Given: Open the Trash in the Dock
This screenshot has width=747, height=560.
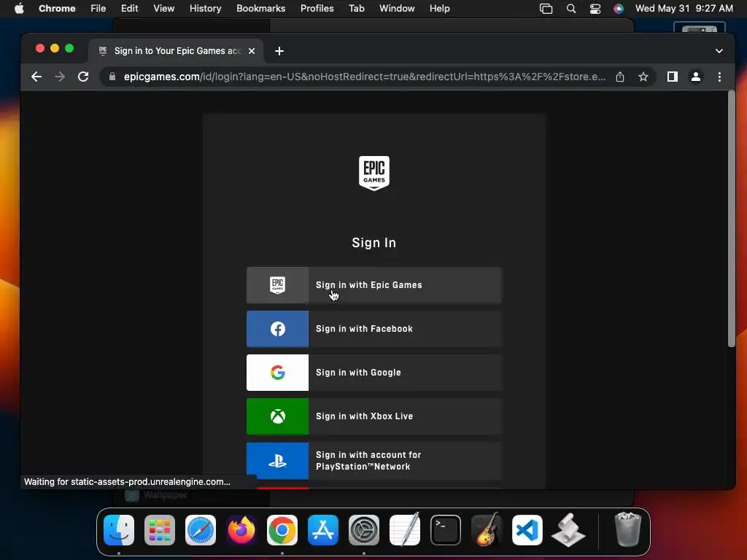Looking at the screenshot, I should click(x=628, y=529).
